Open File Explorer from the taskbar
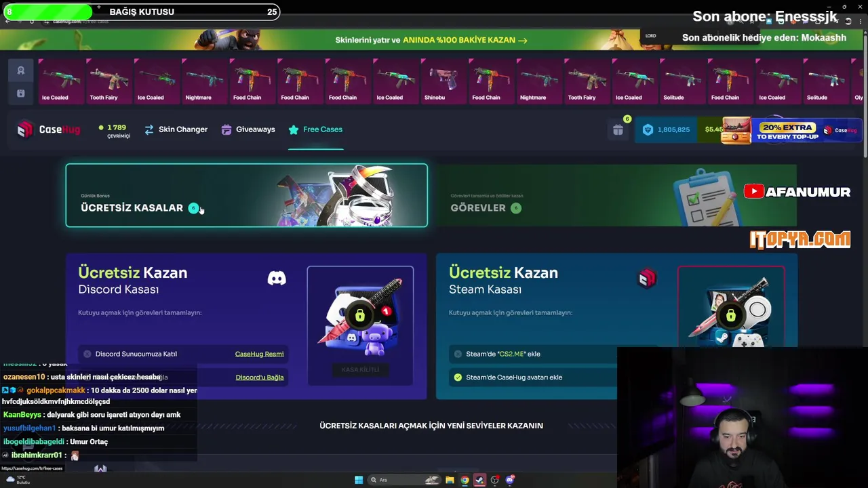This screenshot has width=868, height=488. [x=450, y=480]
